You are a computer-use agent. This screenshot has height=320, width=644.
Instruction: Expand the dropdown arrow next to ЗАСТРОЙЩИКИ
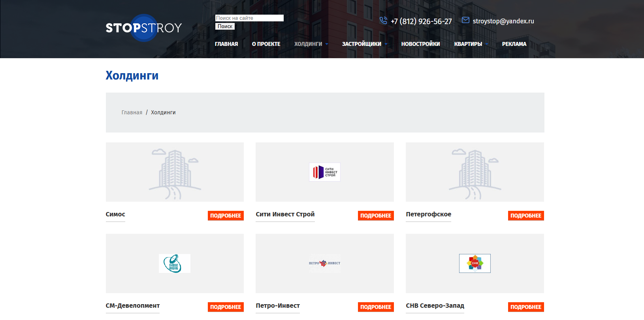[x=386, y=44]
